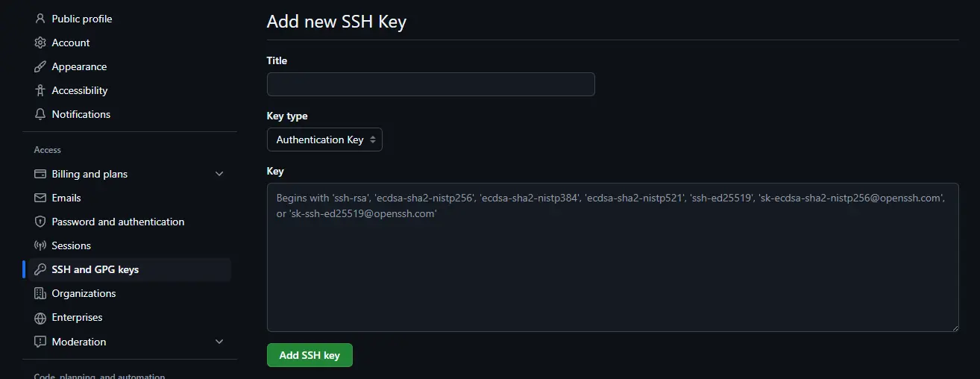
Task: Expand the Billing and plans chevron
Action: coord(219,174)
